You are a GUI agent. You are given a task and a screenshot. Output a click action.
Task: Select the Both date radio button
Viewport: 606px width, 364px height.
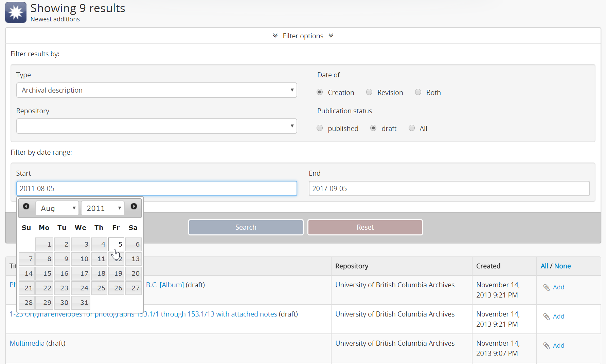click(x=418, y=92)
